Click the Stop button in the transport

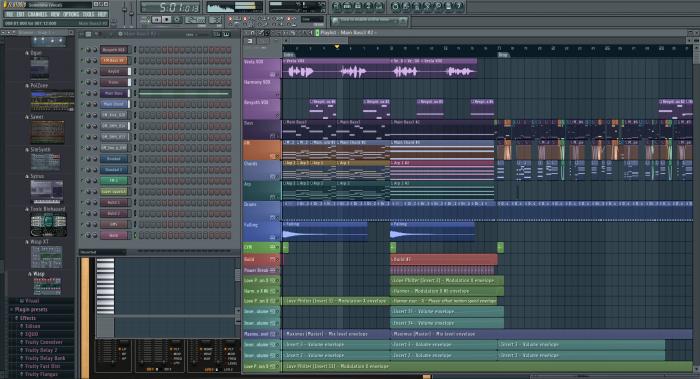point(167,20)
